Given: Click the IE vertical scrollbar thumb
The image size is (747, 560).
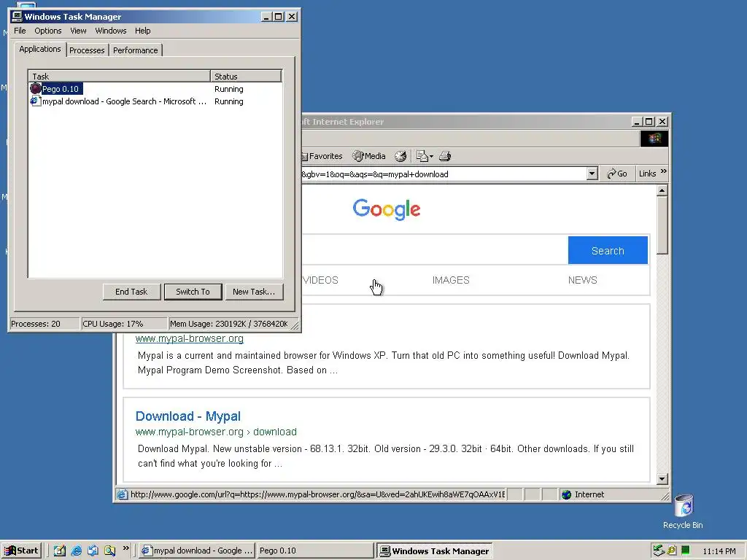Looking at the screenshot, I should click(x=662, y=225).
